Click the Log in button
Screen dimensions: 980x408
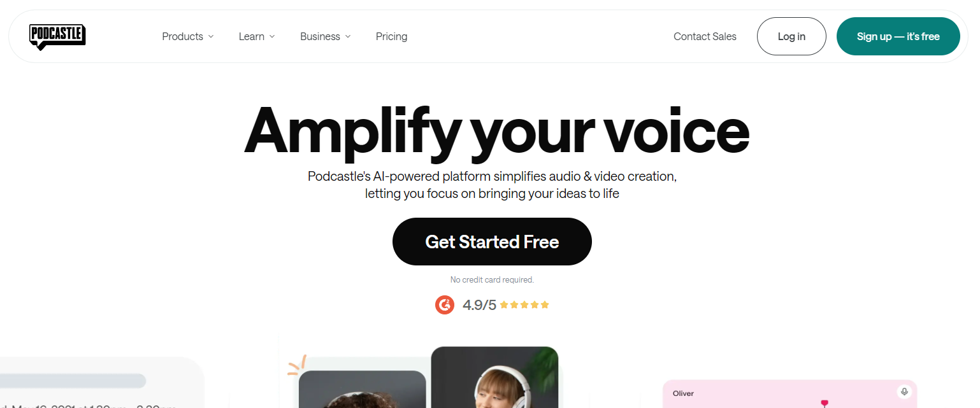click(791, 36)
